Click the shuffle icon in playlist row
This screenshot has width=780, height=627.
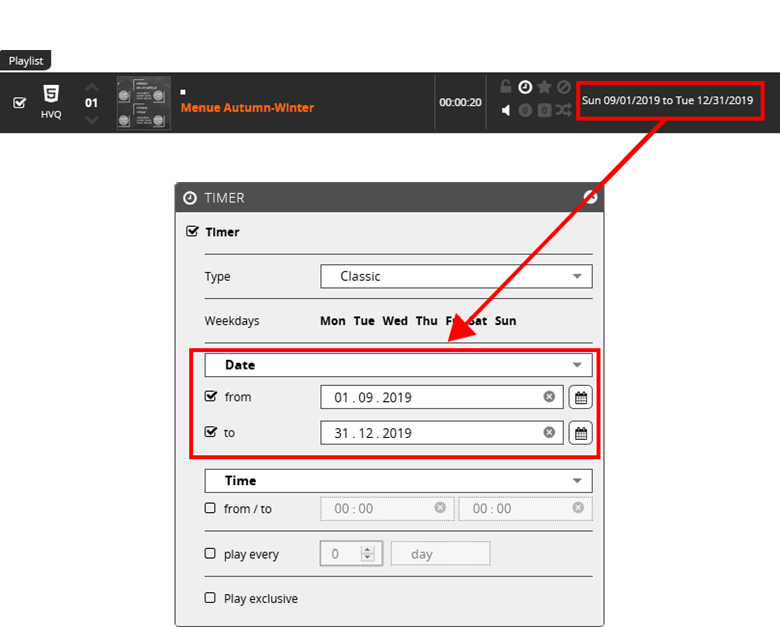(564, 110)
